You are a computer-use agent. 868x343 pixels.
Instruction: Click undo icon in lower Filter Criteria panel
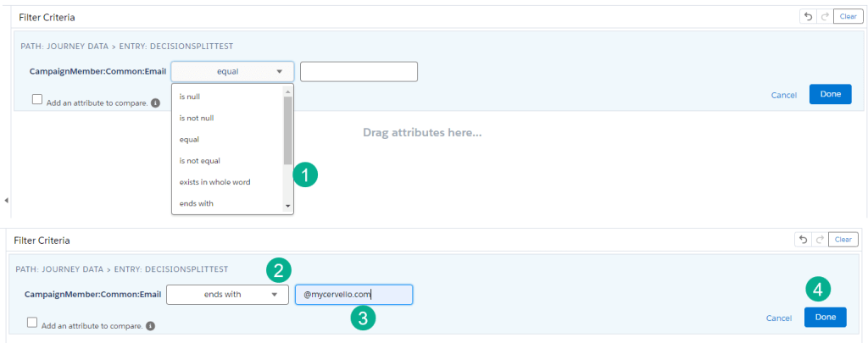[803, 240]
